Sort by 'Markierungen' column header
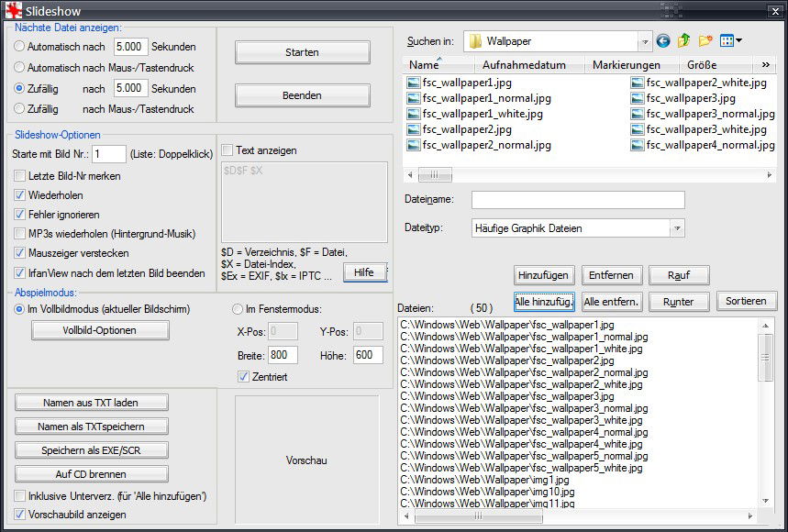The image size is (788, 532). point(632,65)
